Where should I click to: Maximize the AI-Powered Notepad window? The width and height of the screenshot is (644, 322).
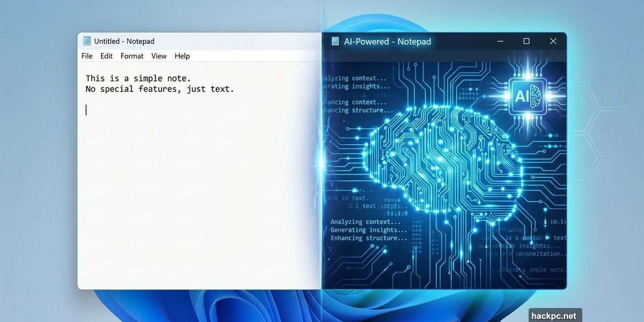click(x=526, y=41)
